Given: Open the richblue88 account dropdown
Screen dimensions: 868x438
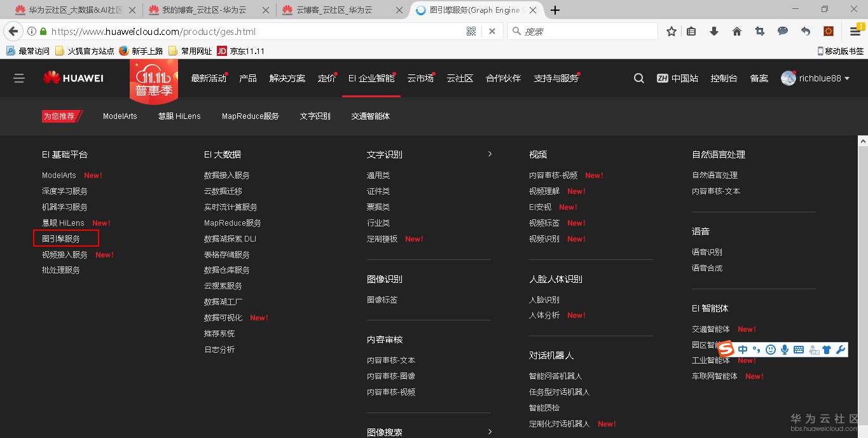Looking at the screenshot, I should click(x=815, y=78).
